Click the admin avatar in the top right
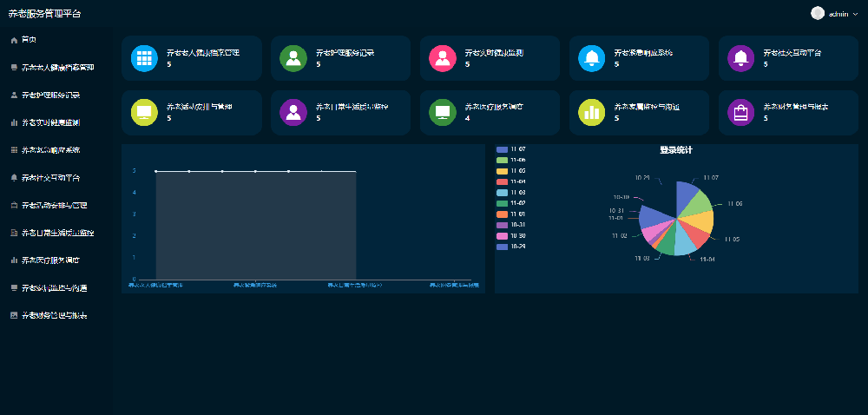Viewport: 868px width, 415px height. tap(817, 13)
